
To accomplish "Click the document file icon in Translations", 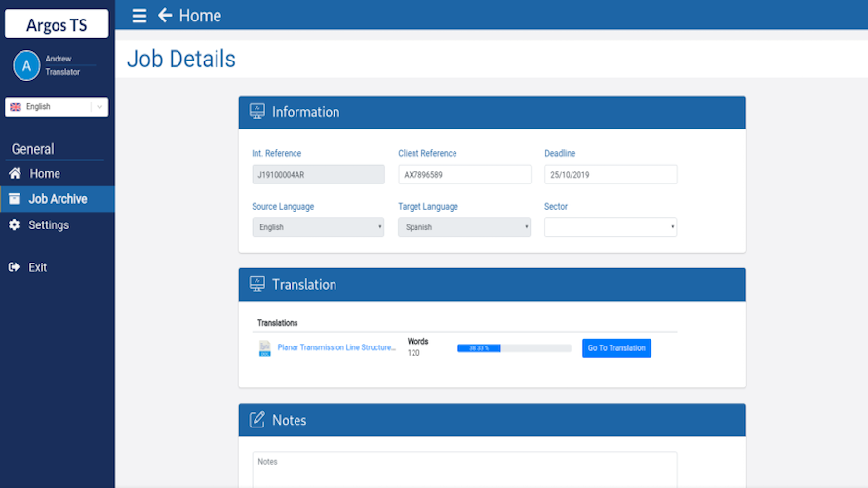I will pos(265,348).
